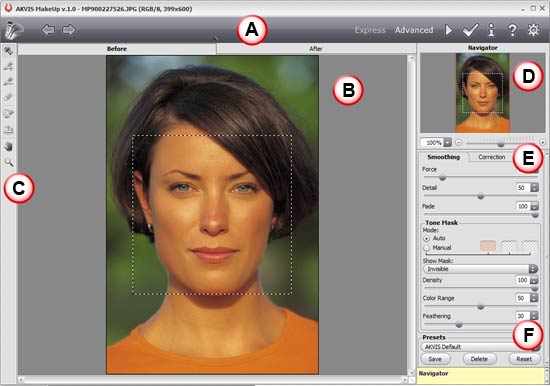This screenshot has width=550, height=386.
Task: Click the Delete preset button
Action: (479, 359)
